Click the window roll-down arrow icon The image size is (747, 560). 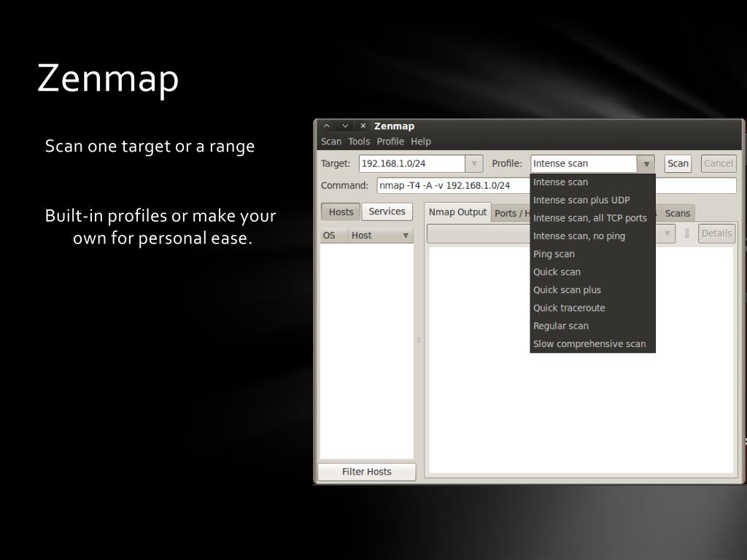point(345,126)
